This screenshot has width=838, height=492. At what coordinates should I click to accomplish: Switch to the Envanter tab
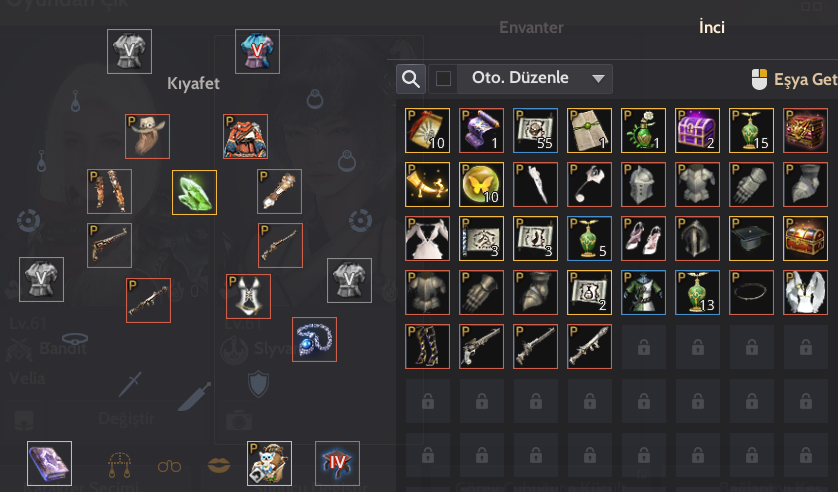coord(531,27)
